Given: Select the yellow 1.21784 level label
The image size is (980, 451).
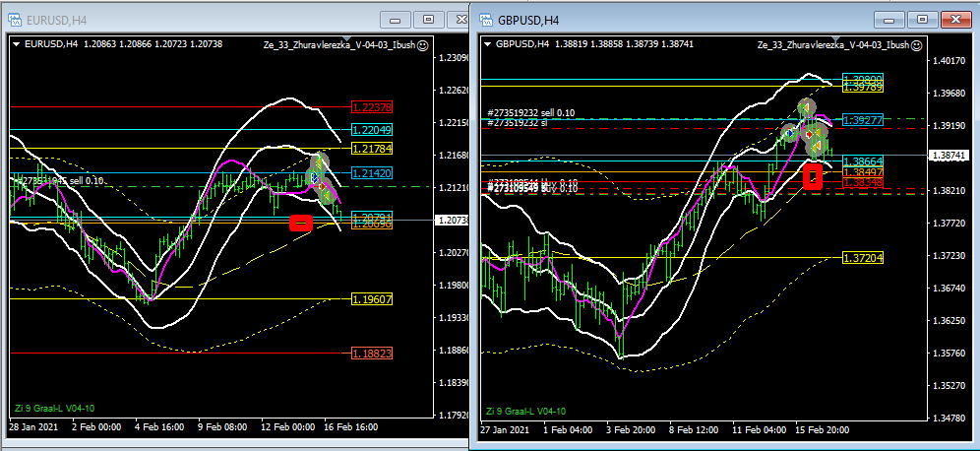Looking at the screenshot, I should coord(372,149).
